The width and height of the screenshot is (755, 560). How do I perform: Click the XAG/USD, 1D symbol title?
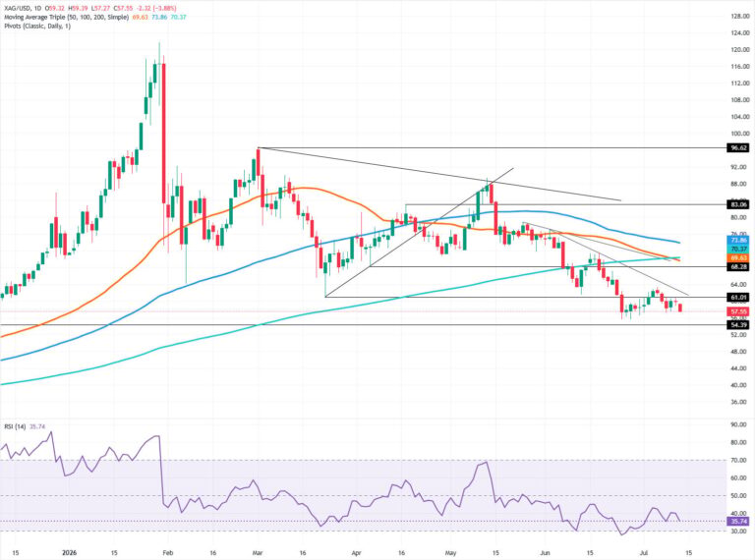23,9
